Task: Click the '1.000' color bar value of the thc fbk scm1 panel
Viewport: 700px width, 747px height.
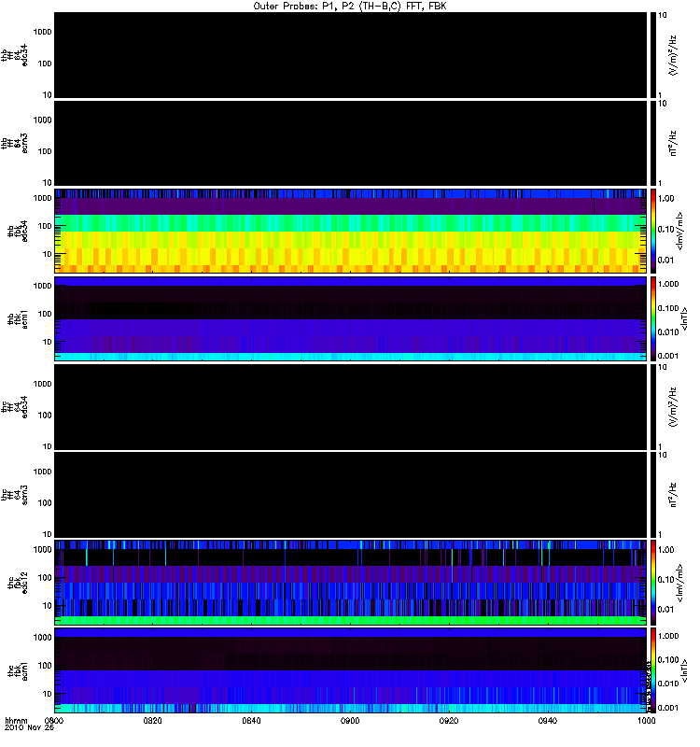Action: point(668,636)
